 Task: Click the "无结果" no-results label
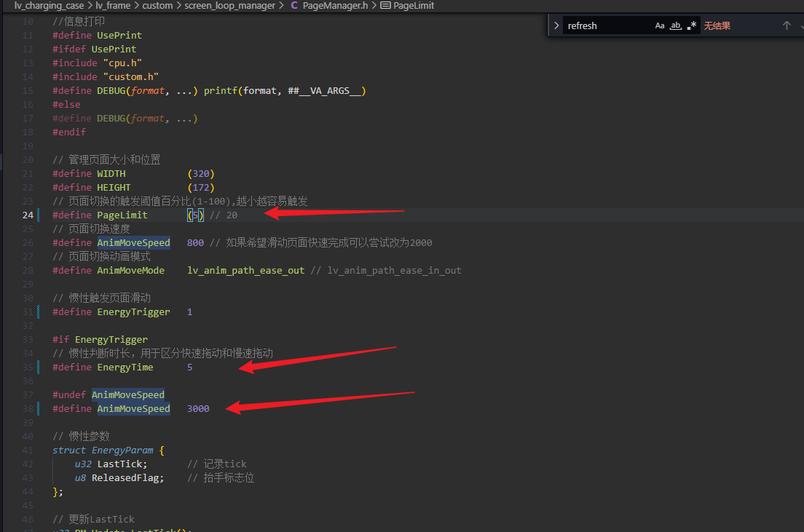click(717, 25)
